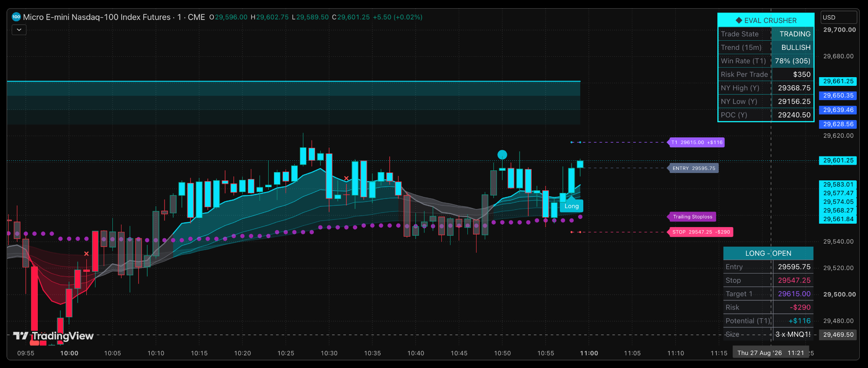
Task: Click the EVAL CRUSHER table header
Action: 766,20
